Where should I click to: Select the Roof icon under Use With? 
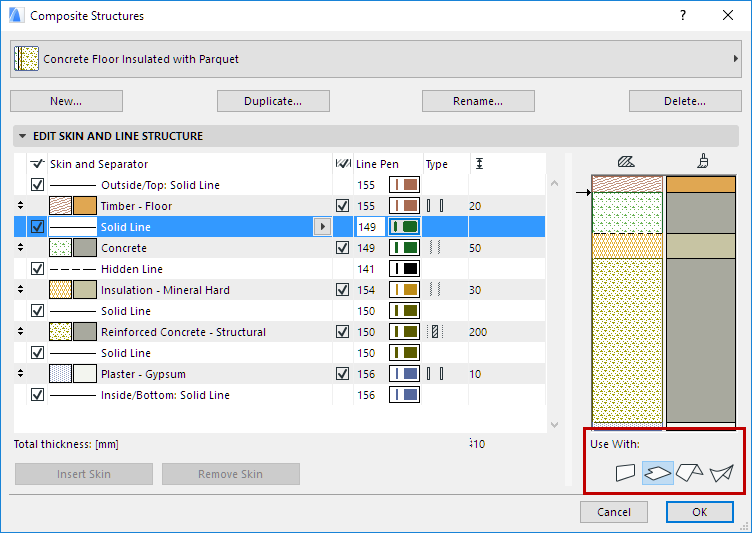tap(689, 473)
